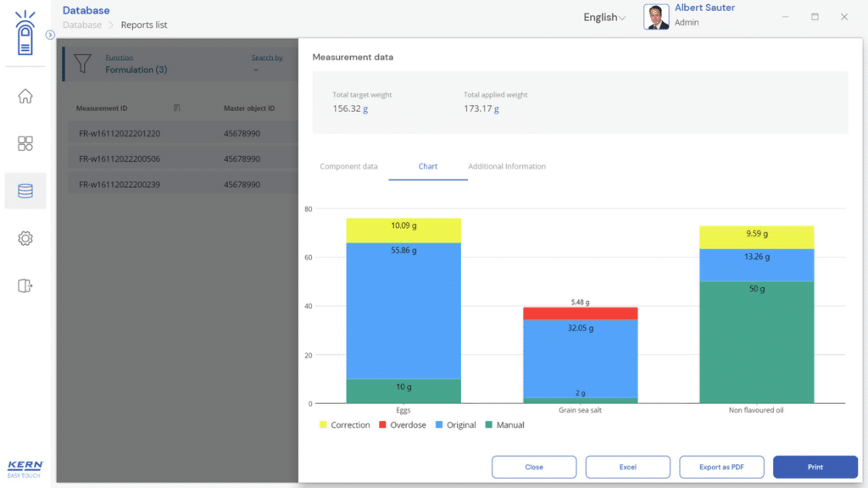The image size is (868, 488).
Task: Toggle the Overdose legend item
Action: pyautogui.click(x=405, y=425)
